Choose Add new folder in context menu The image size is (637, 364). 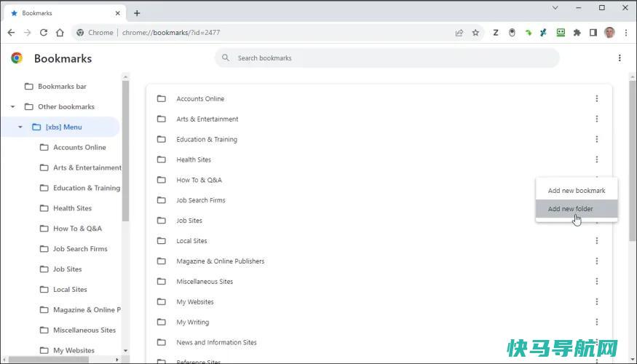click(x=577, y=209)
